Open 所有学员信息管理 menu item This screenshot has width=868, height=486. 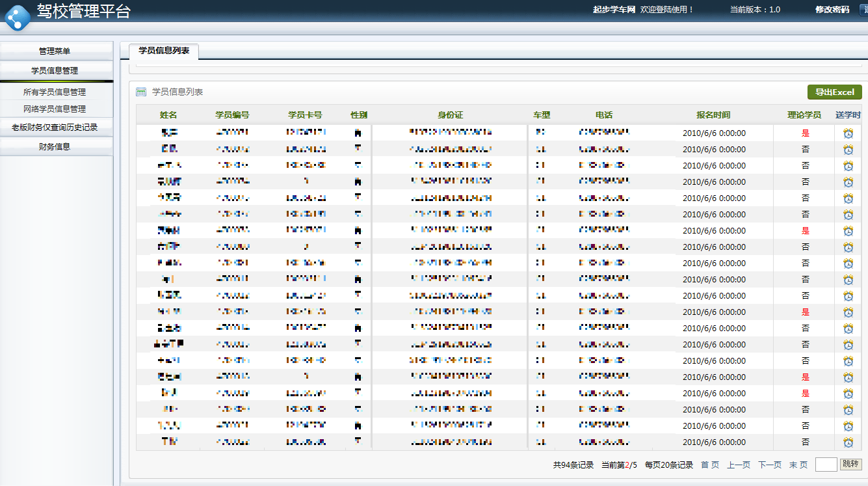coord(55,92)
